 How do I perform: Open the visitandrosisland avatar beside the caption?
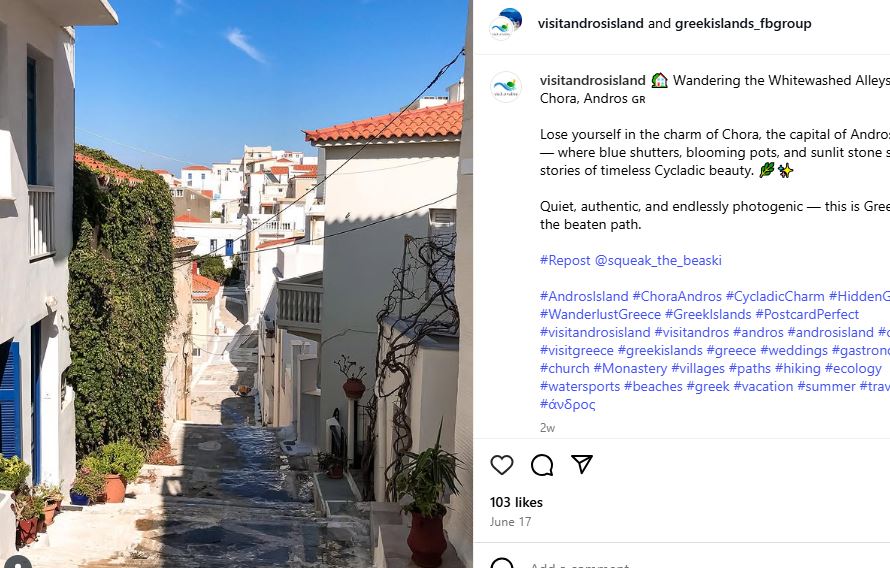pyautogui.click(x=505, y=87)
